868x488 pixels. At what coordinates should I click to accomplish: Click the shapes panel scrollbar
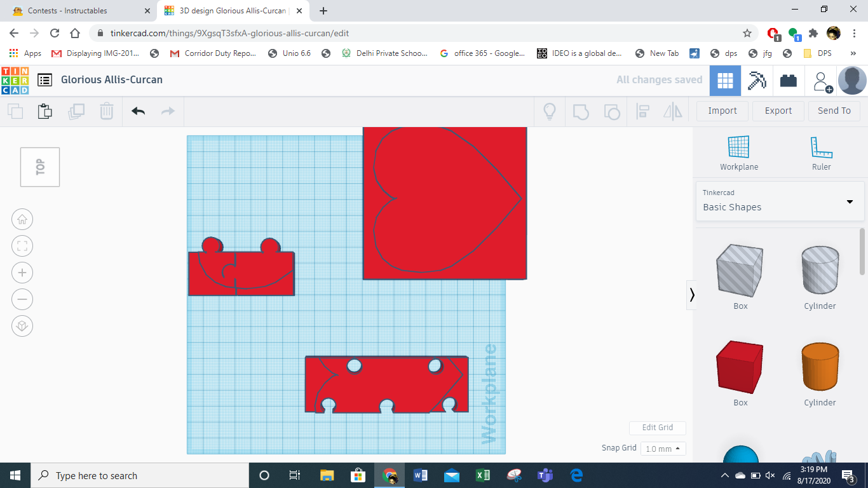coord(862,252)
